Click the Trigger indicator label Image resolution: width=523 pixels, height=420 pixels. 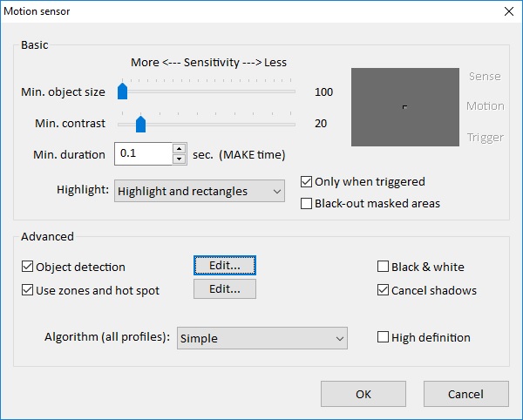pyautogui.click(x=486, y=138)
